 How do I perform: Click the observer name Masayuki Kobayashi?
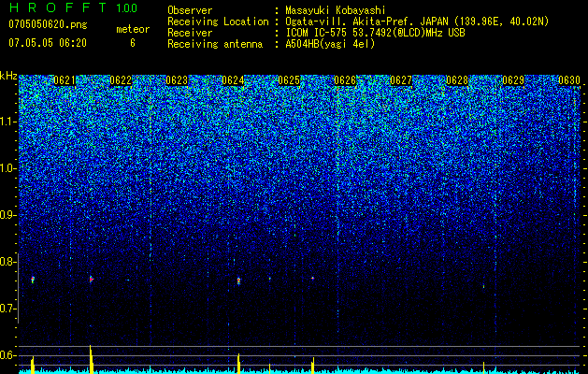click(336, 10)
